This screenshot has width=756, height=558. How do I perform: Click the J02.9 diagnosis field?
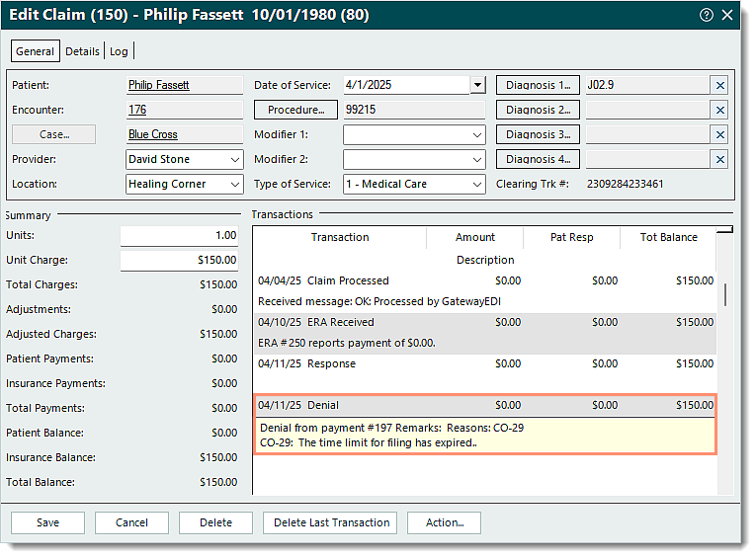pos(647,85)
